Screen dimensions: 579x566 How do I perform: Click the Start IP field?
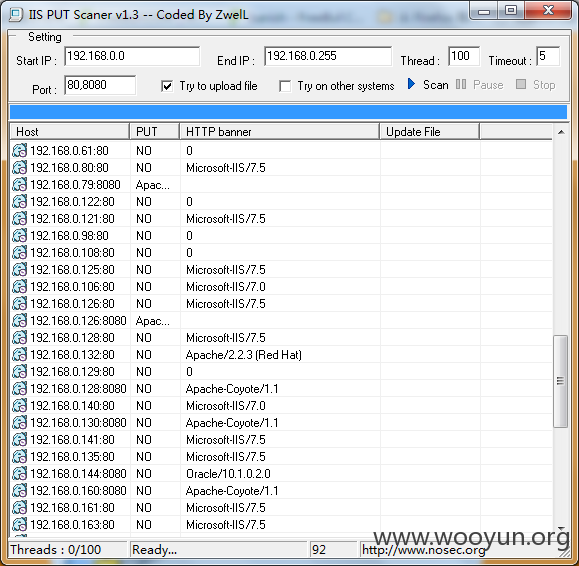[132, 56]
